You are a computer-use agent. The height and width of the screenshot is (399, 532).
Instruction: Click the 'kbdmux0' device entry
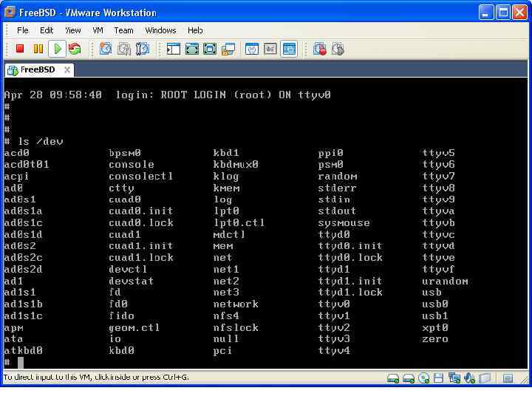[236, 165]
